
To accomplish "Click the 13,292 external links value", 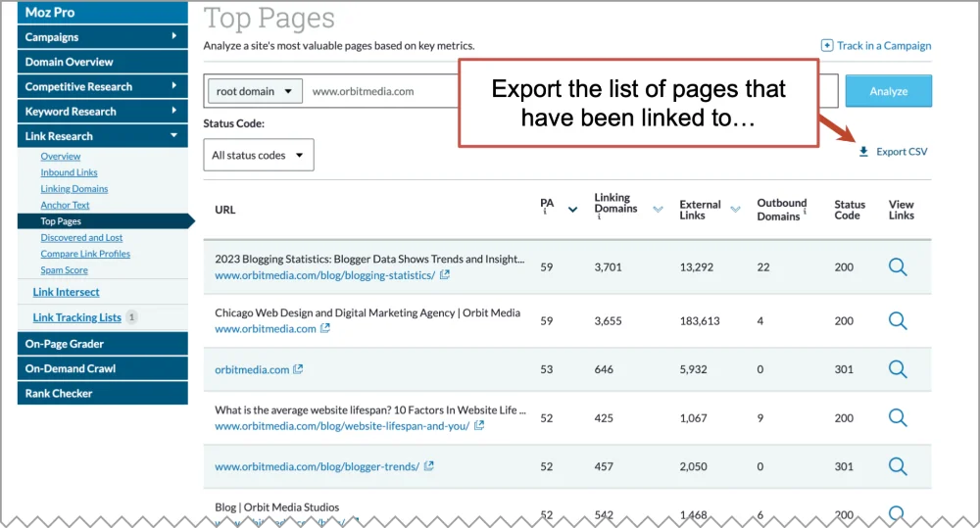I will click(696, 267).
